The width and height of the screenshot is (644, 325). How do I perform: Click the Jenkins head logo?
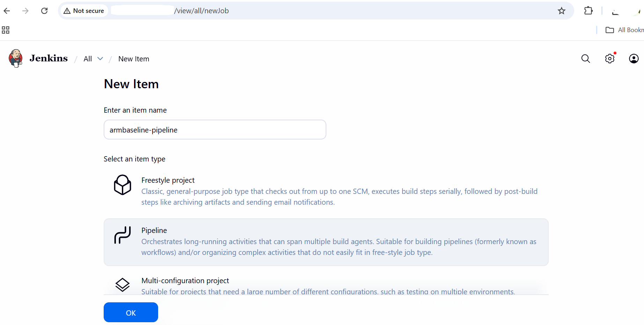click(x=15, y=58)
